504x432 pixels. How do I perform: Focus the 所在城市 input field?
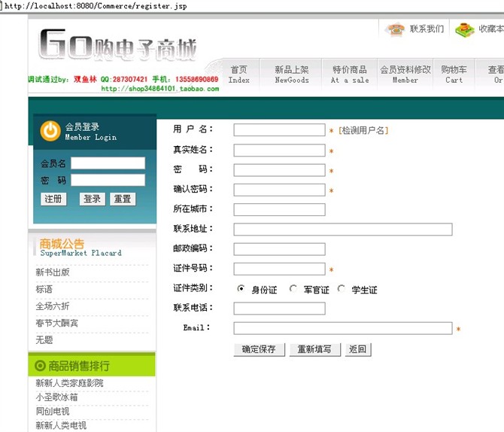pyautogui.click(x=279, y=210)
